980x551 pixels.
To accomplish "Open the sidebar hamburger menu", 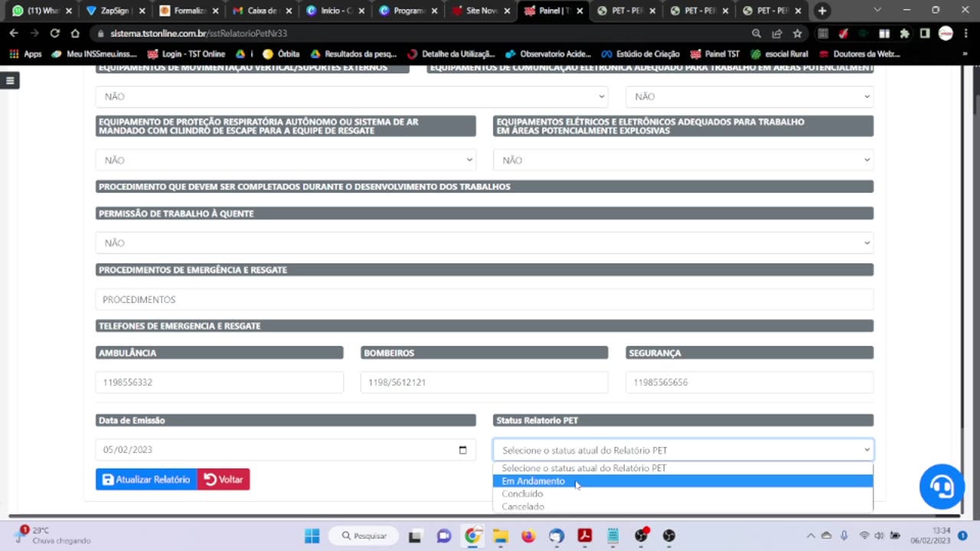I will click(x=9, y=80).
